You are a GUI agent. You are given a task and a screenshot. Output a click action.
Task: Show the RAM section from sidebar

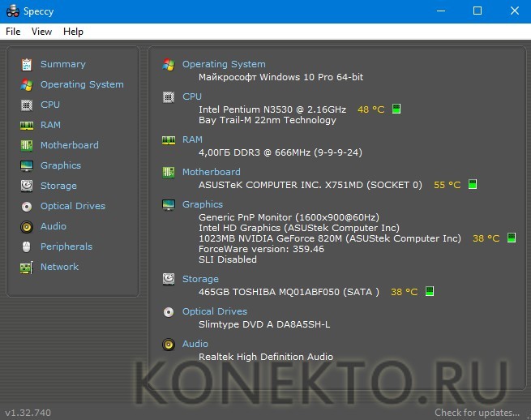(50, 126)
